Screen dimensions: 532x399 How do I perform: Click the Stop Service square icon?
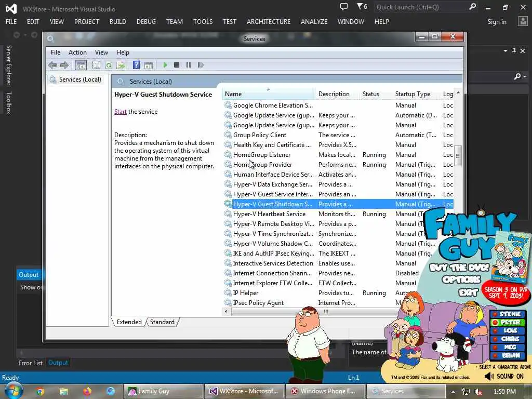point(177,65)
